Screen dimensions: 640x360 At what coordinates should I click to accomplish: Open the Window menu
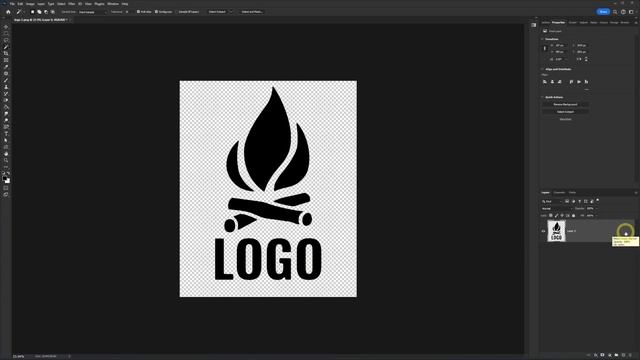pos(113,4)
